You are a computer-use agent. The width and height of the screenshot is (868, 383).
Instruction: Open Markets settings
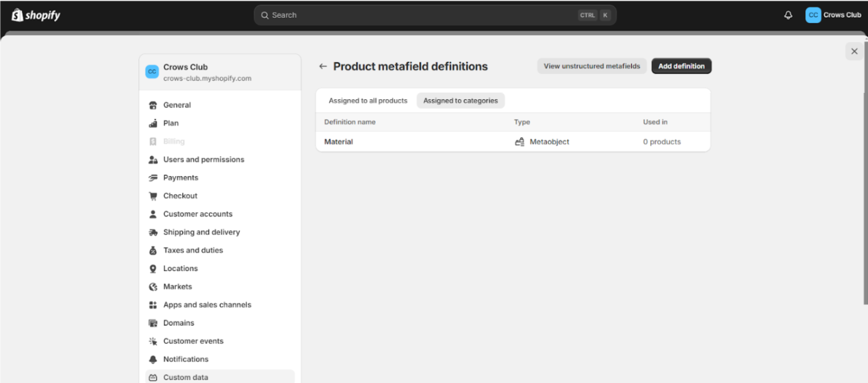pyautogui.click(x=220, y=287)
